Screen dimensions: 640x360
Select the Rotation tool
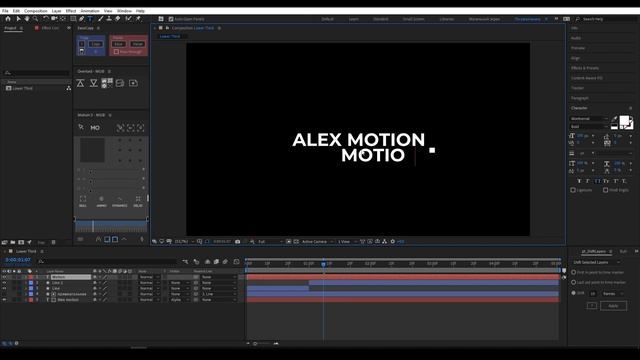pyautogui.click(x=45, y=19)
